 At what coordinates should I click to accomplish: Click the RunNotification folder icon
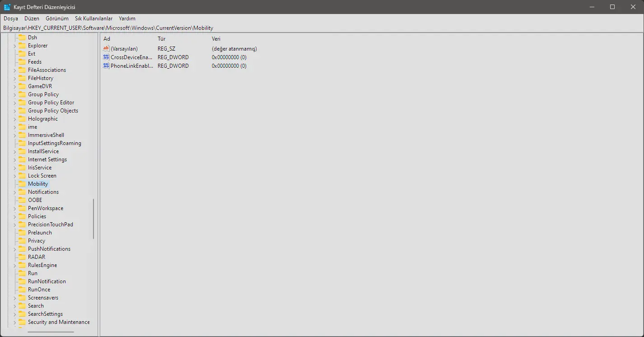(x=22, y=281)
